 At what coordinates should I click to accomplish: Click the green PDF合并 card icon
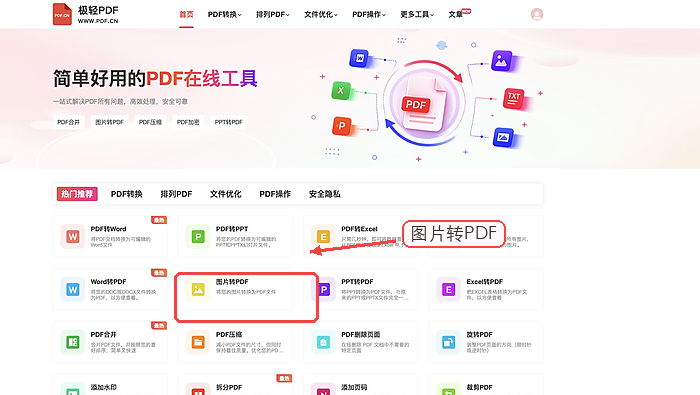(73, 342)
